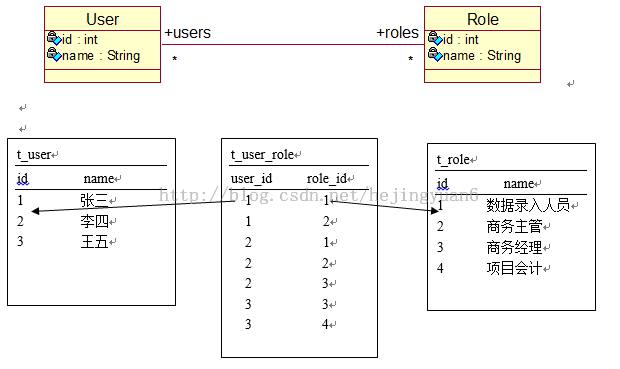Click the 'name : String' attribute of User
The width and height of the screenshot is (620, 369).
click(x=101, y=55)
